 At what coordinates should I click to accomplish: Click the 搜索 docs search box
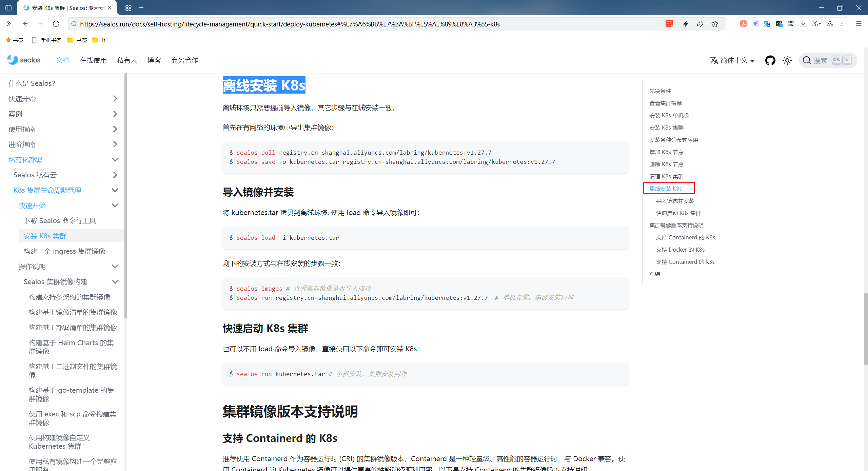point(828,60)
